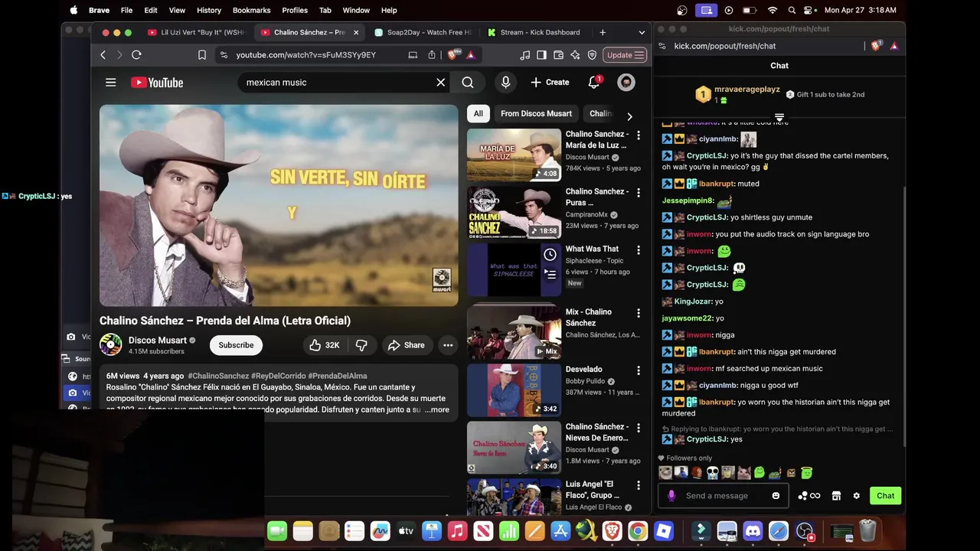
Task: Switch to the Soap2Day tab
Action: 422,32
